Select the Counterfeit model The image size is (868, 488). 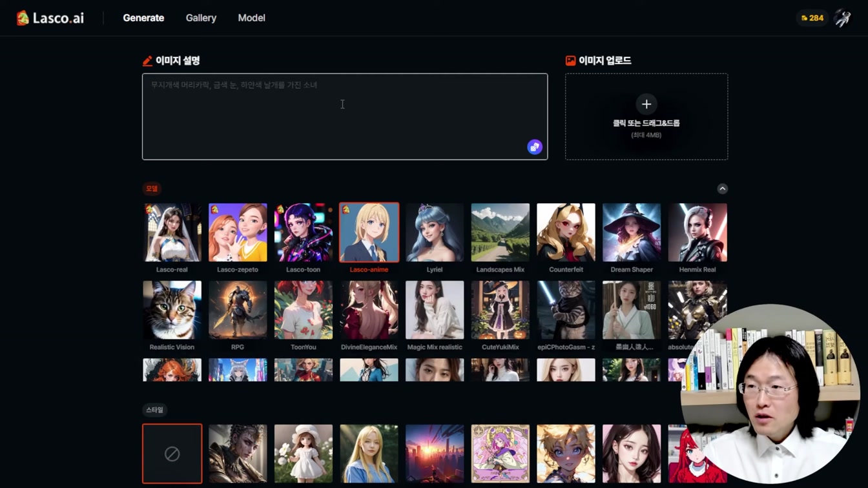(566, 232)
